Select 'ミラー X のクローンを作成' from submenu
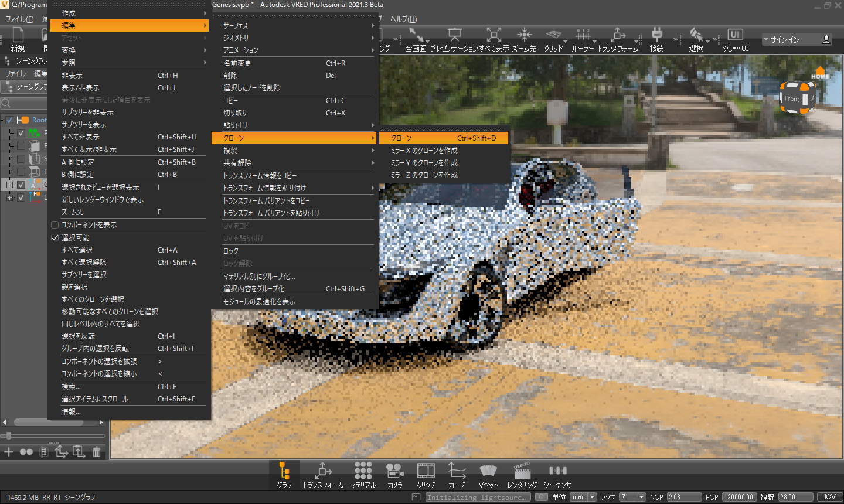This screenshot has height=504, width=844. pyautogui.click(x=424, y=151)
